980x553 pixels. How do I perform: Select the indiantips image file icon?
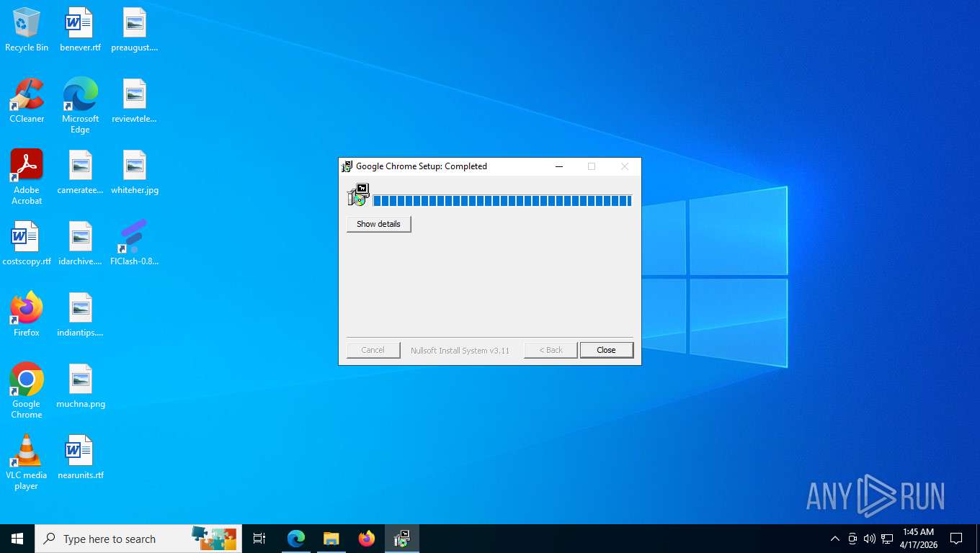point(80,315)
